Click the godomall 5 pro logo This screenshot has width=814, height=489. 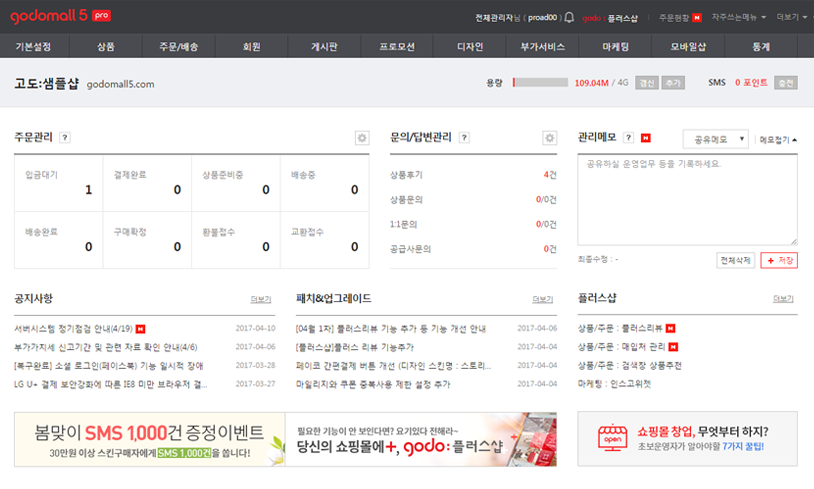coord(60,16)
